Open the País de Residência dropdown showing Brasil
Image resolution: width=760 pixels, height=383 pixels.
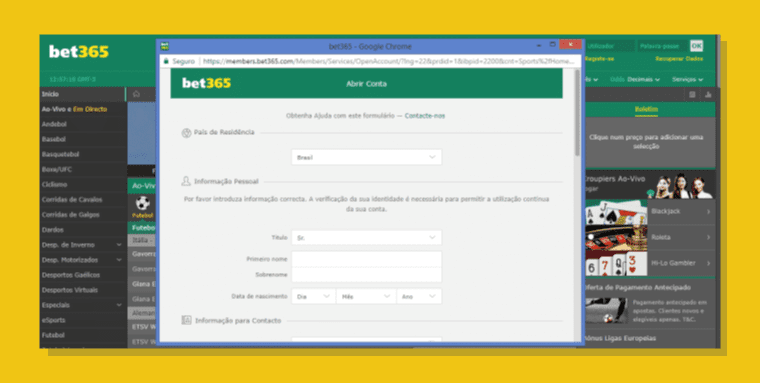point(366,157)
